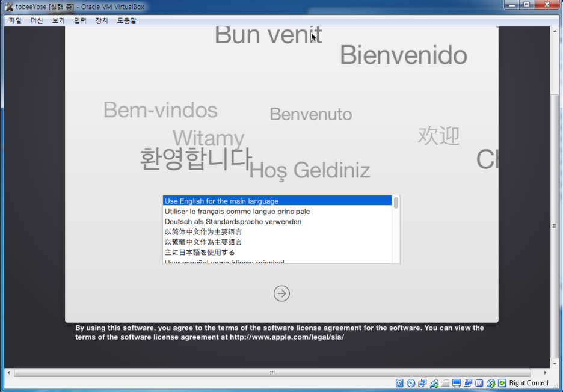Screen dimensions: 563x392
Task: Click the display monitor status icon
Action: (x=457, y=383)
